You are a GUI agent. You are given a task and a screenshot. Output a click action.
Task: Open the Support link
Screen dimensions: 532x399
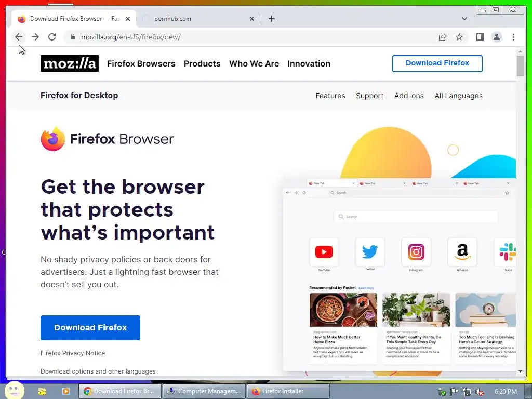(x=369, y=96)
